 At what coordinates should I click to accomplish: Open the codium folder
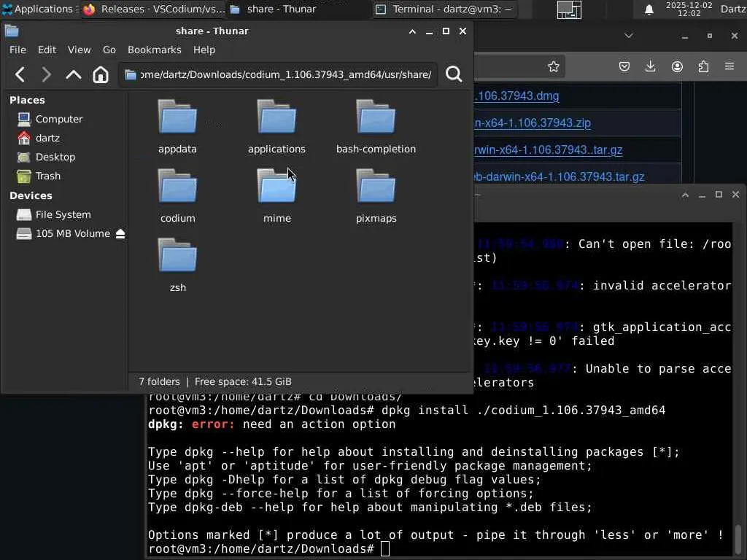tap(177, 195)
